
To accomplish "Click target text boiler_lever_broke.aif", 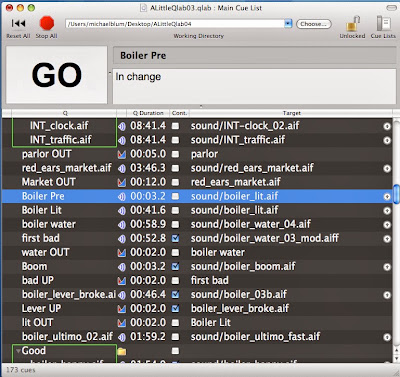I will (240, 309).
